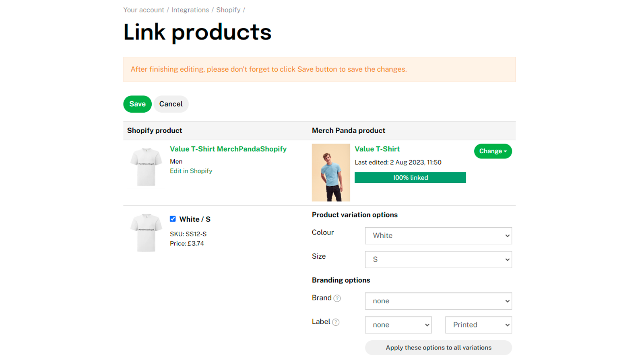Click the Merch Panda model photo thumbnail
Image resolution: width=644 pixels, height=362 pixels.
click(x=331, y=173)
